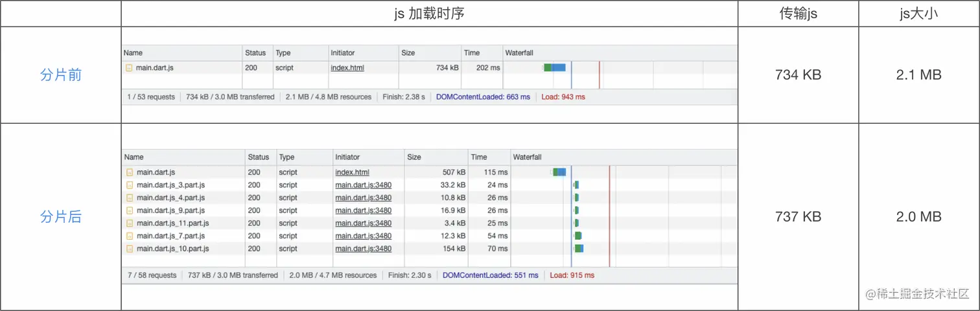Sort by Time column in 分片后 panel

pos(489,157)
